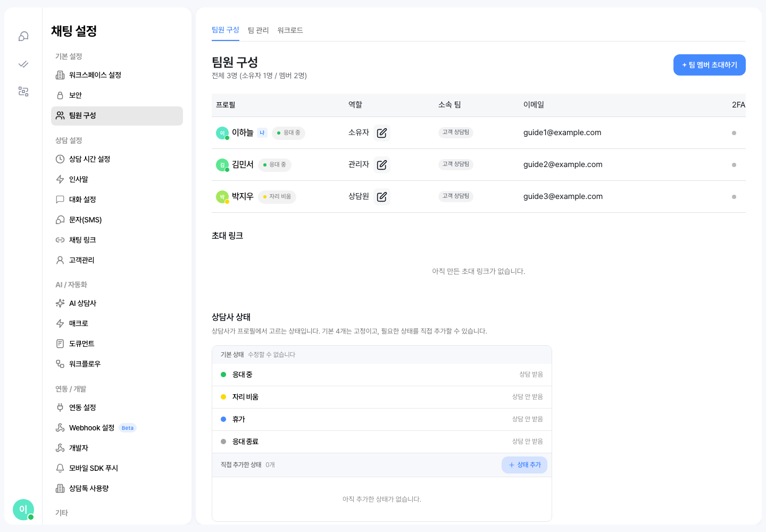Select 팀원 구성 in the sidebar
The width and height of the screenshot is (766, 532).
(x=117, y=115)
